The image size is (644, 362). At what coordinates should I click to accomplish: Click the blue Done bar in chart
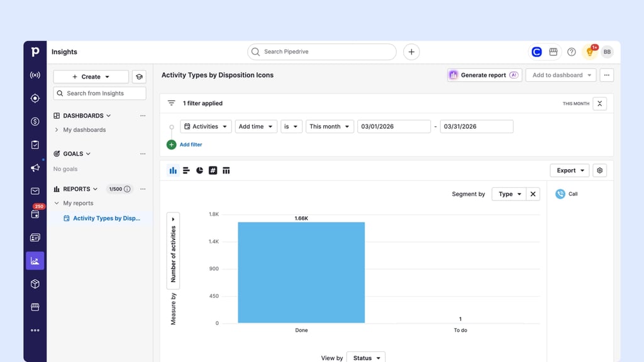point(301,273)
